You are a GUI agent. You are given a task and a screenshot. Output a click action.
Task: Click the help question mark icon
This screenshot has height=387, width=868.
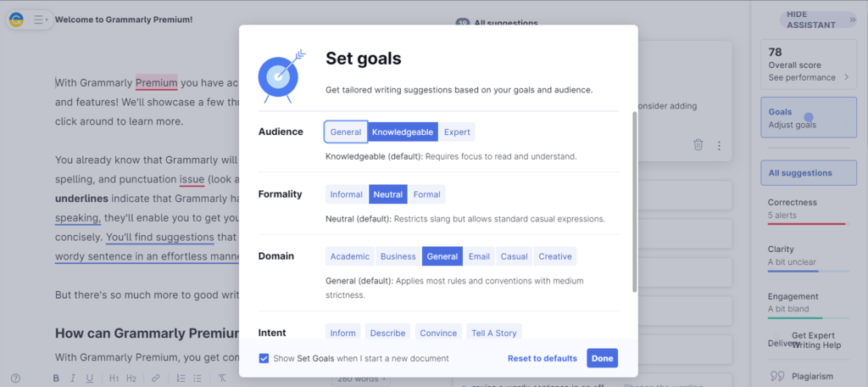pos(15,379)
